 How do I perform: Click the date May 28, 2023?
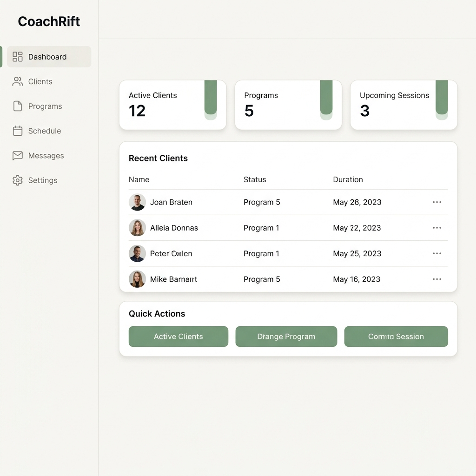pyautogui.click(x=357, y=202)
